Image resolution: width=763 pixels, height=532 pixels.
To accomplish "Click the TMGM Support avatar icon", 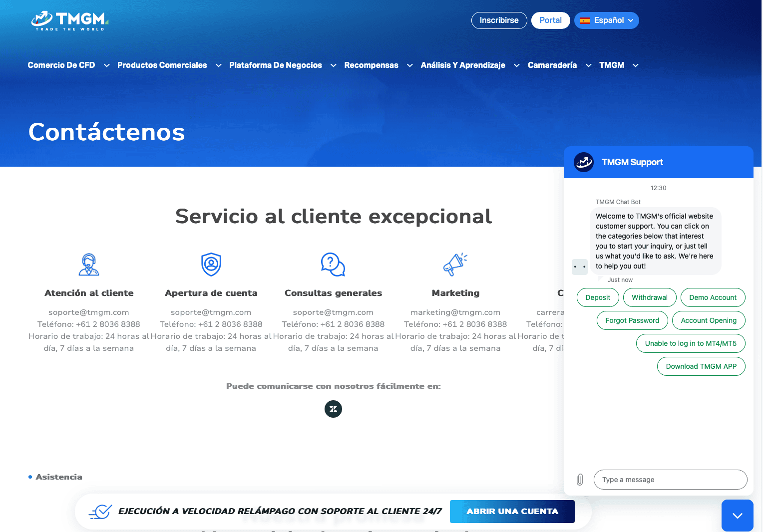I will pyautogui.click(x=584, y=162).
